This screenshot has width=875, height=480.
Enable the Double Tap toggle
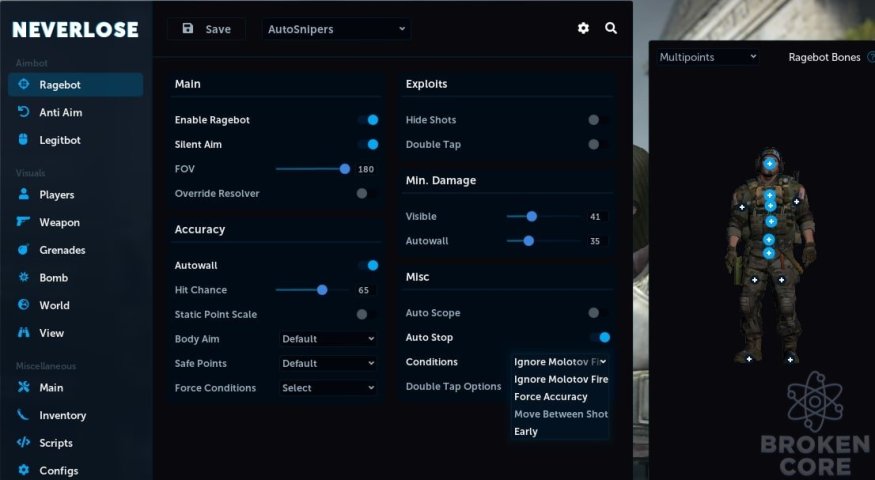click(x=598, y=145)
